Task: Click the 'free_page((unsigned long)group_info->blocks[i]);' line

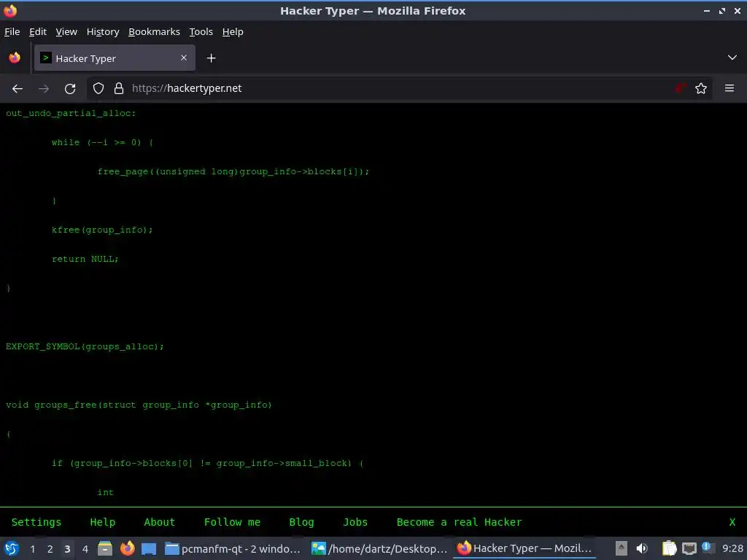Action: pos(233,171)
